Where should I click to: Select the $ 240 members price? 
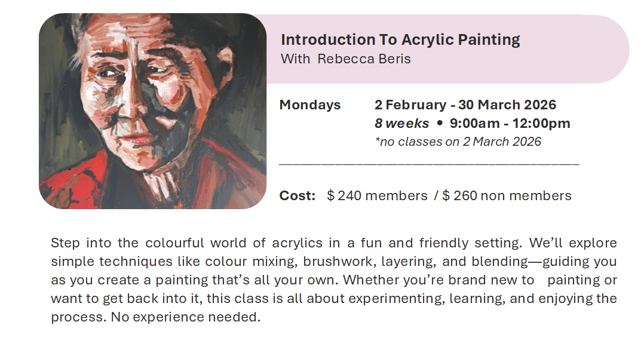377,195
